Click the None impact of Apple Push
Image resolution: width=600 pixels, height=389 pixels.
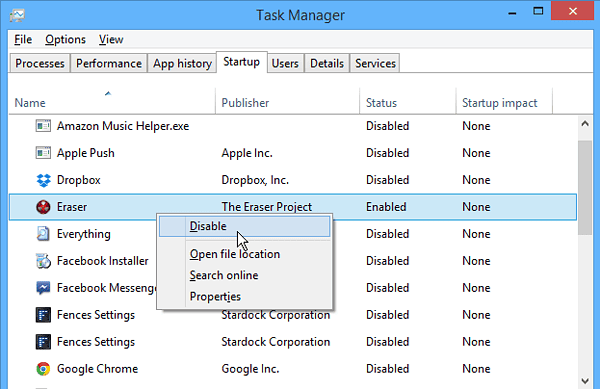tap(476, 153)
